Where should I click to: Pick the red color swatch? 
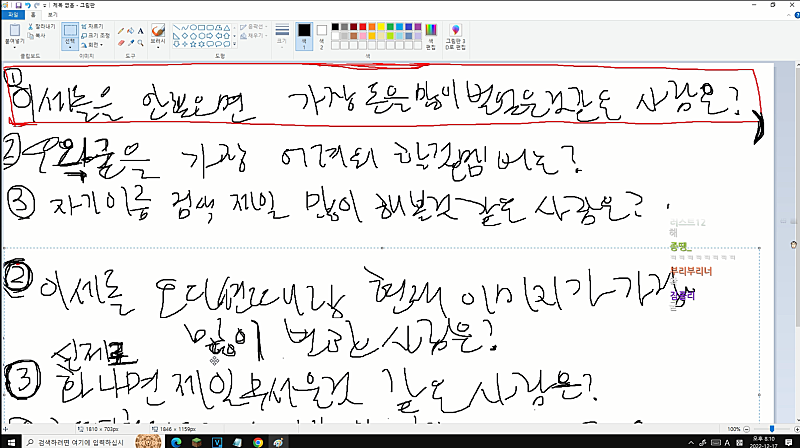tap(363, 27)
